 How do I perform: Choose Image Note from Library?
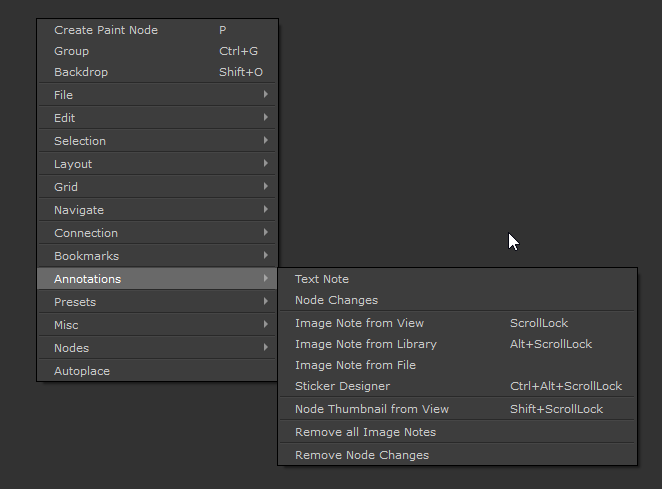[x=366, y=344]
